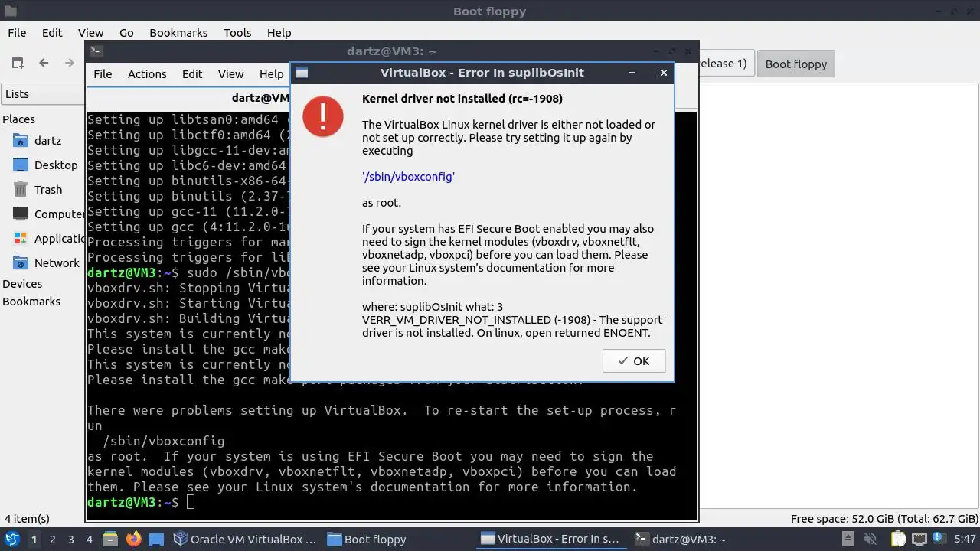
Task: Switch to workspace 4
Action: point(89,540)
